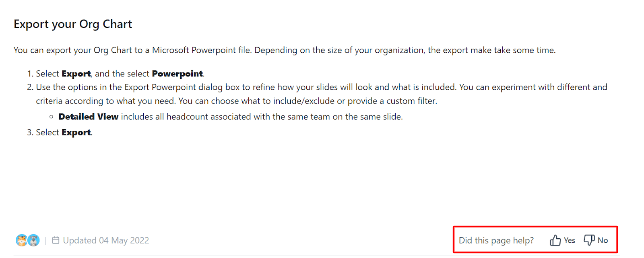Click the thumbs down icon
Image resolution: width=644 pixels, height=258 pixels.
point(588,240)
